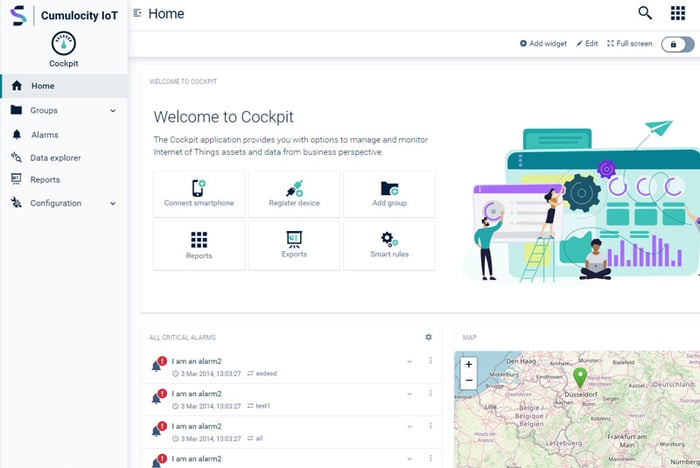This screenshot has height=468, width=700.
Task: Open device link all
Action: tap(259, 439)
